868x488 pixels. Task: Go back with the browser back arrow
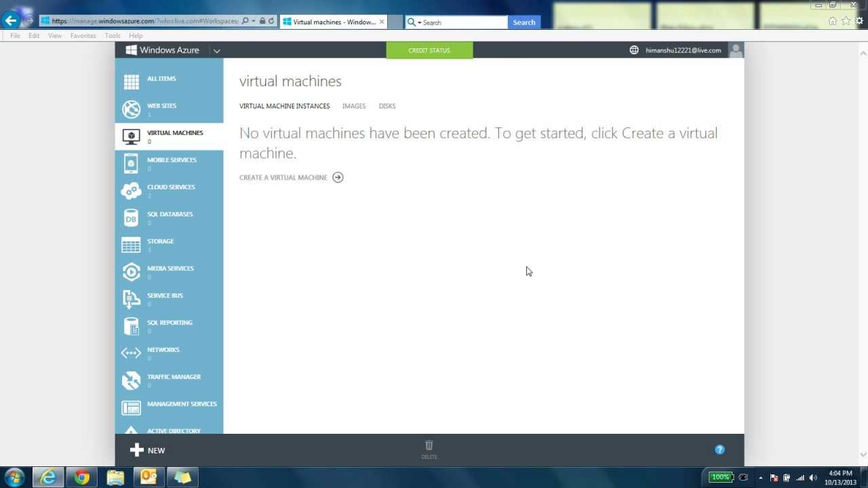(x=11, y=20)
